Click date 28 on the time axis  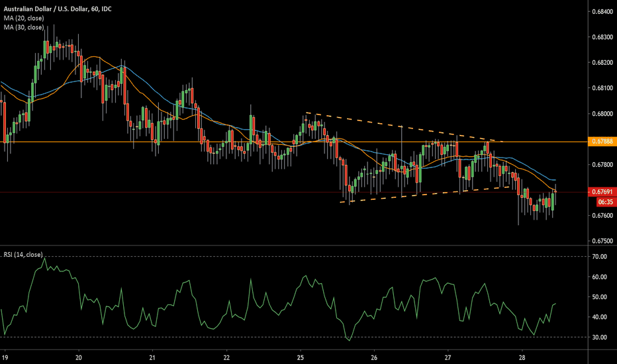(x=522, y=354)
